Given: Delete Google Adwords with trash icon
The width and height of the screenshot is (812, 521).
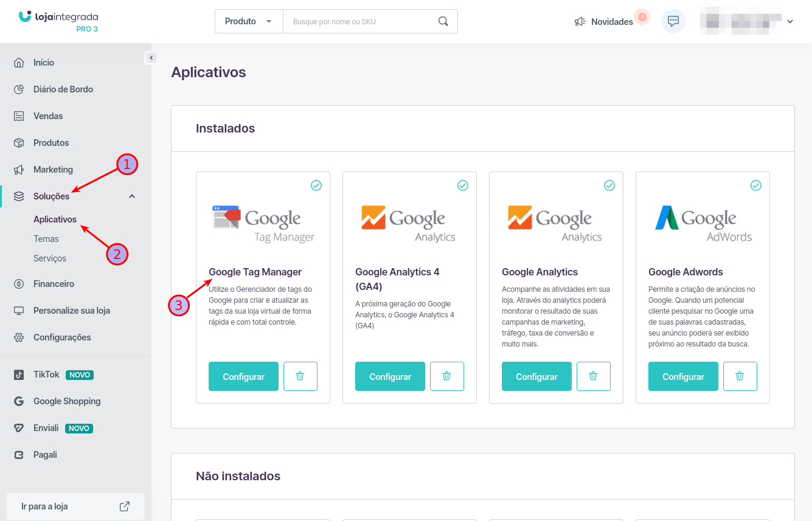Looking at the screenshot, I should click(740, 376).
